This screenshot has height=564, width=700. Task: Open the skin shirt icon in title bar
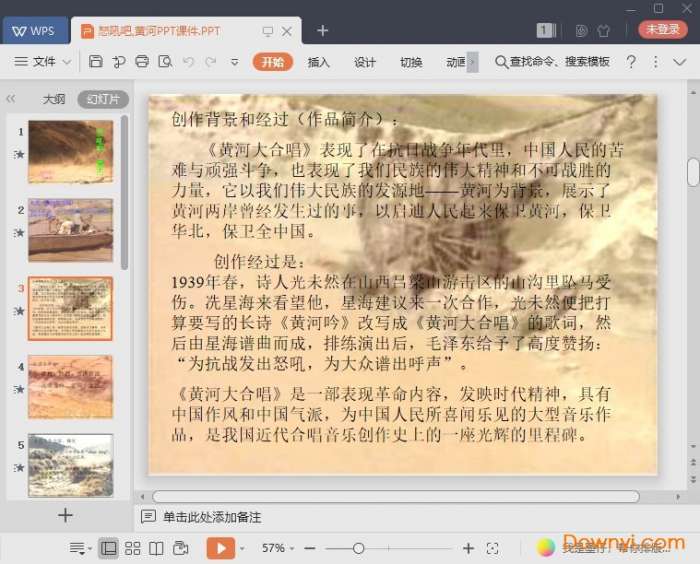pos(604,30)
